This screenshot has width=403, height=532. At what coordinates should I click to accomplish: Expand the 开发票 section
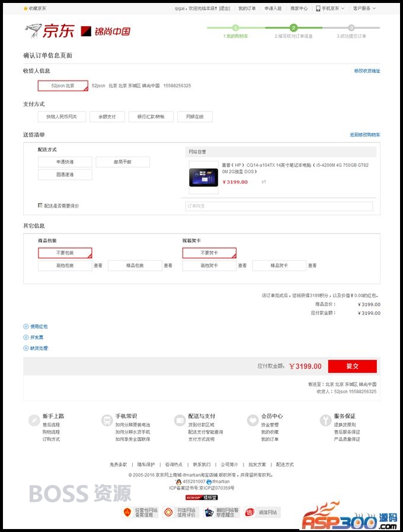[x=33, y=337]
